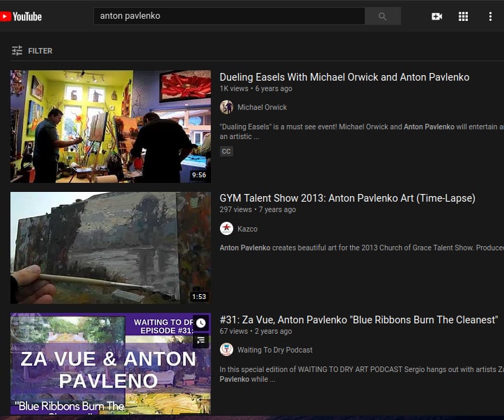This screenshot has width=504, height=420.
Task: Go to Waiting To Dry Podcast channel name
Action: click(275, 350)
